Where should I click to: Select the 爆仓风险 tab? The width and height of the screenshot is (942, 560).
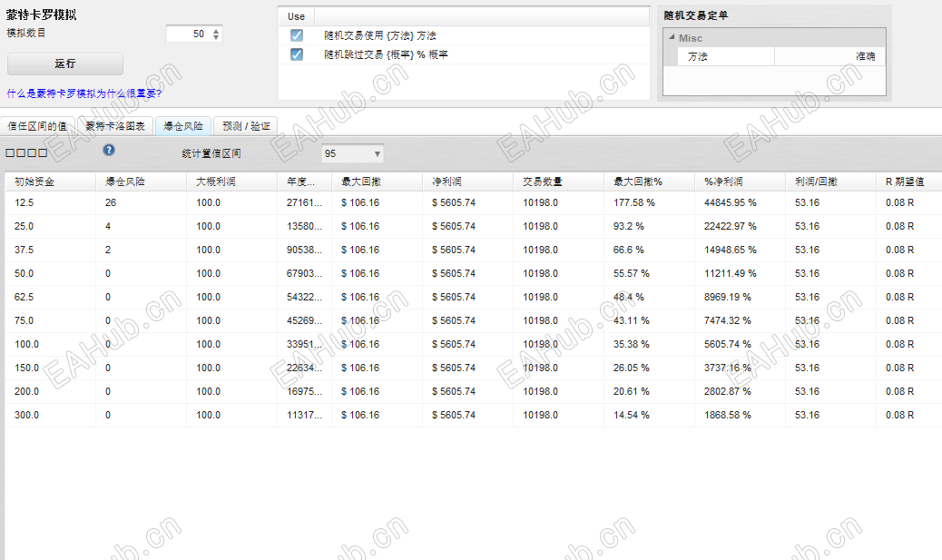(183, 126)
